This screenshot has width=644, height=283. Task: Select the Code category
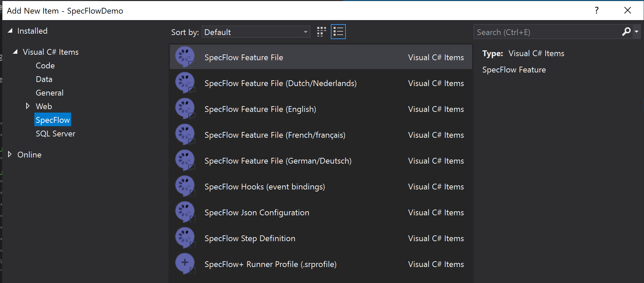pyautogui.click(x=45, y=66)
